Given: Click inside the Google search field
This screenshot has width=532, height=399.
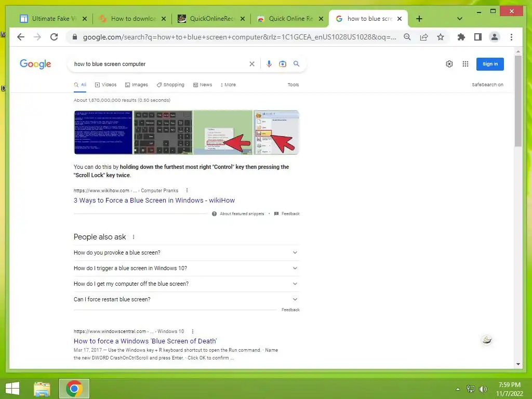Looking at the screenshot, I should click(x=159, y=64).
